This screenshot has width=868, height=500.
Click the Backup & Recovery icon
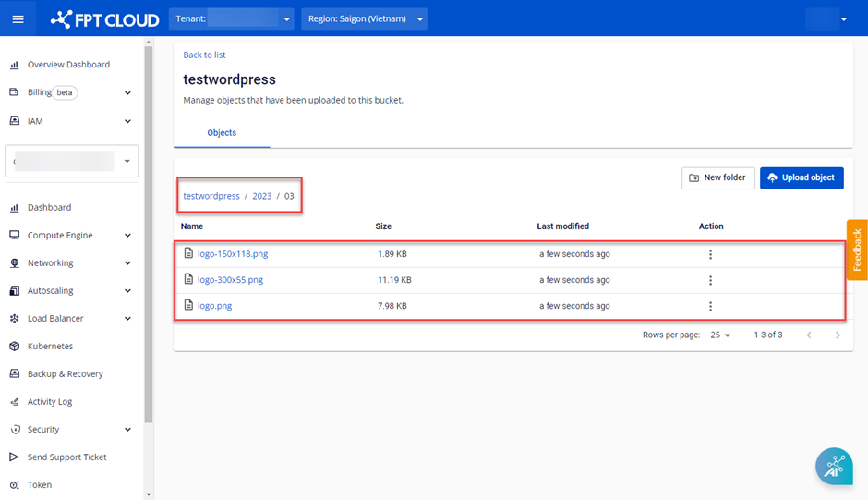click(x=15, y=374)
